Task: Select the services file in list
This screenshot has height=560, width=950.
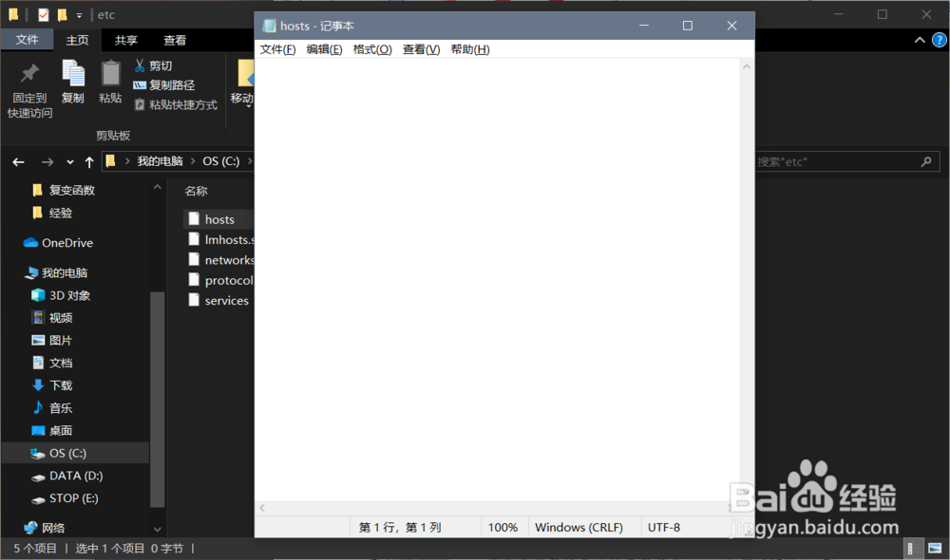Action: (218, 300)
